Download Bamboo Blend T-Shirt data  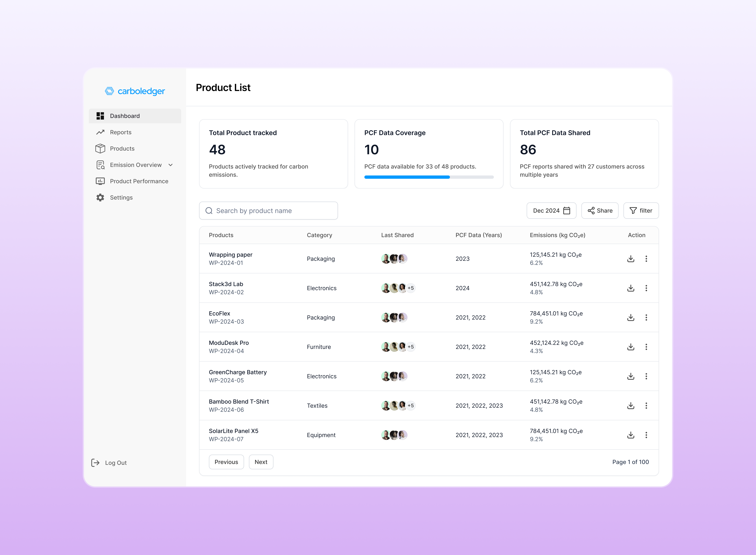click(631, 406)
